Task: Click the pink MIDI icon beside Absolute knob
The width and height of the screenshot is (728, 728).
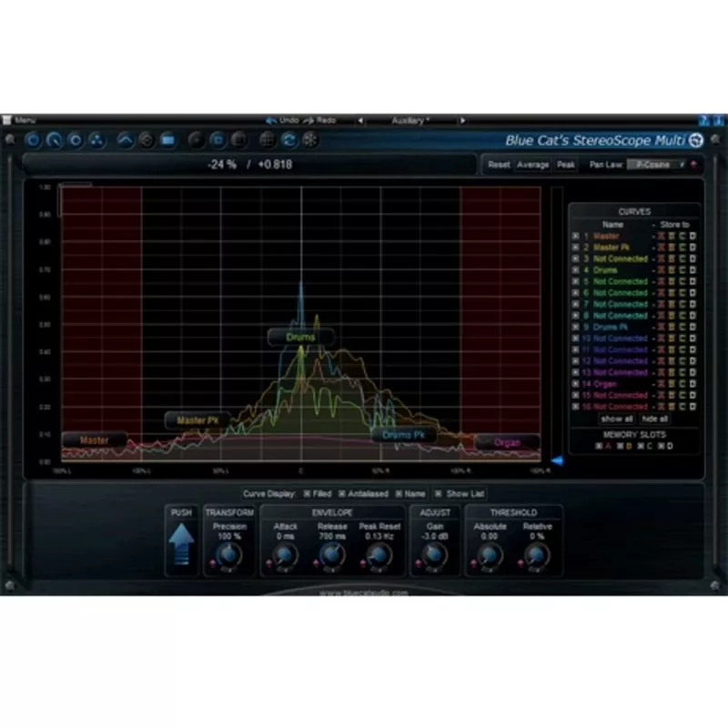Action: click(473, 563)
